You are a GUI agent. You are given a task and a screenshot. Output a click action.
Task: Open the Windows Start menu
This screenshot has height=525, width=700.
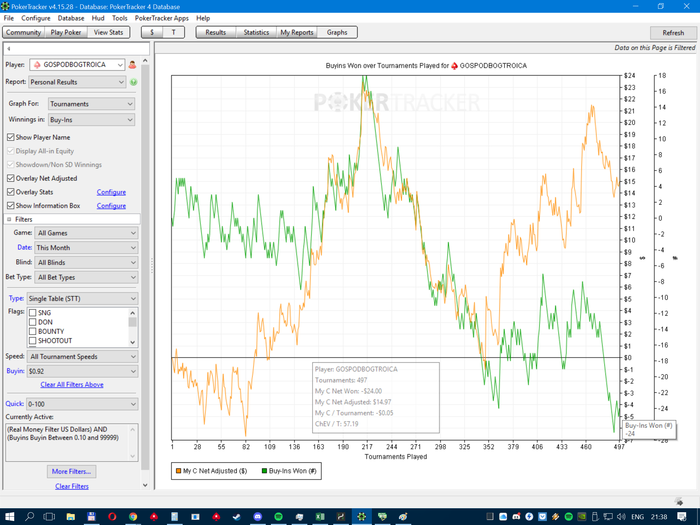(x=9, y=517)
